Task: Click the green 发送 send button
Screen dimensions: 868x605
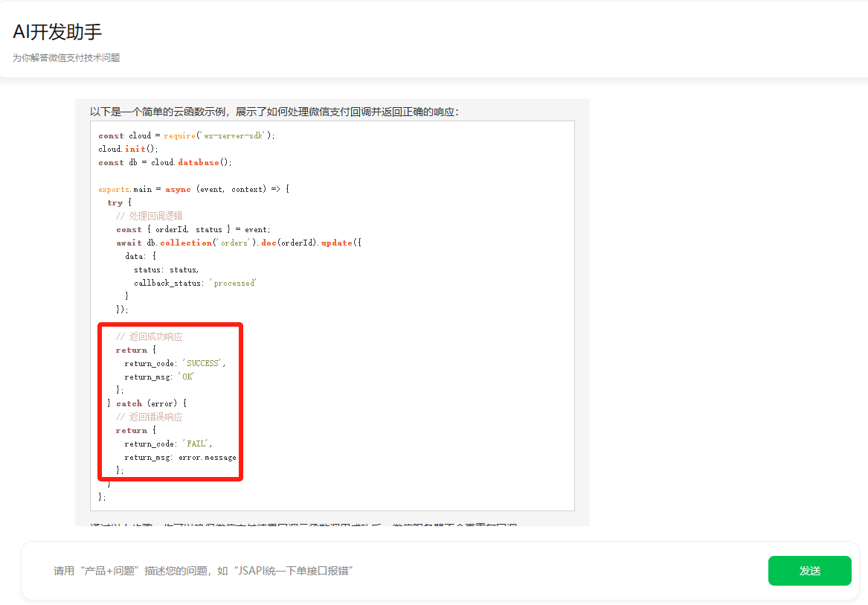Action: 809,571
